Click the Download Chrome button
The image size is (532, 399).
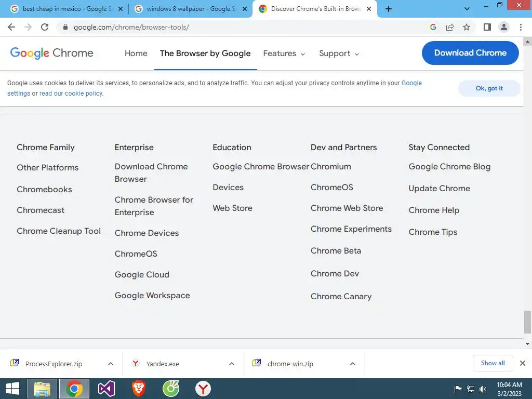click(x=470, y=53)
